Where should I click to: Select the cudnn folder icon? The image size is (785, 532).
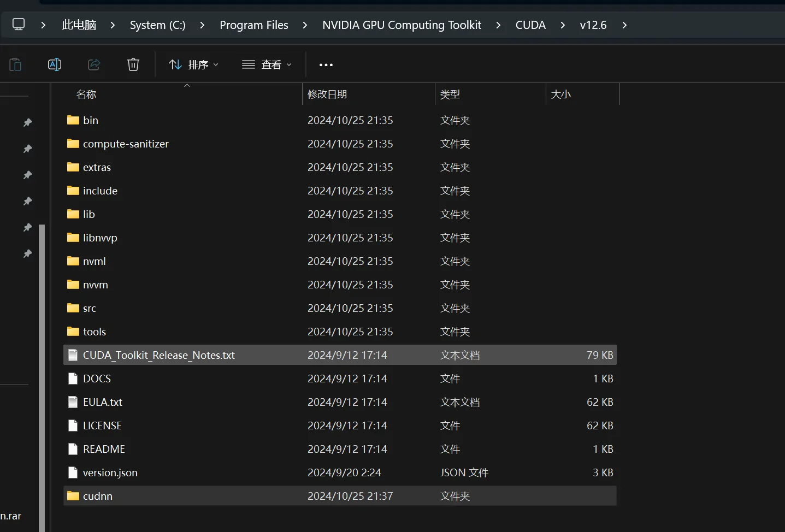(73, 496)
